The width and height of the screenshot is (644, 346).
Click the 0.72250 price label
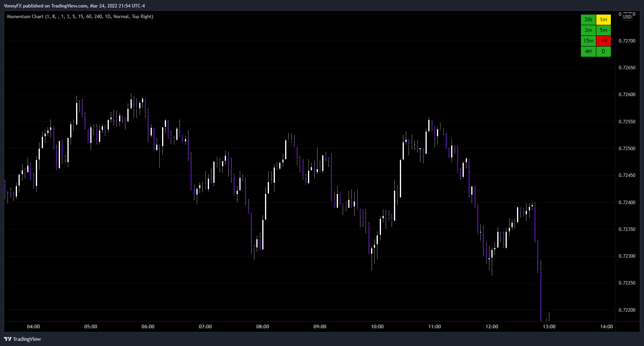coord(627,283)
